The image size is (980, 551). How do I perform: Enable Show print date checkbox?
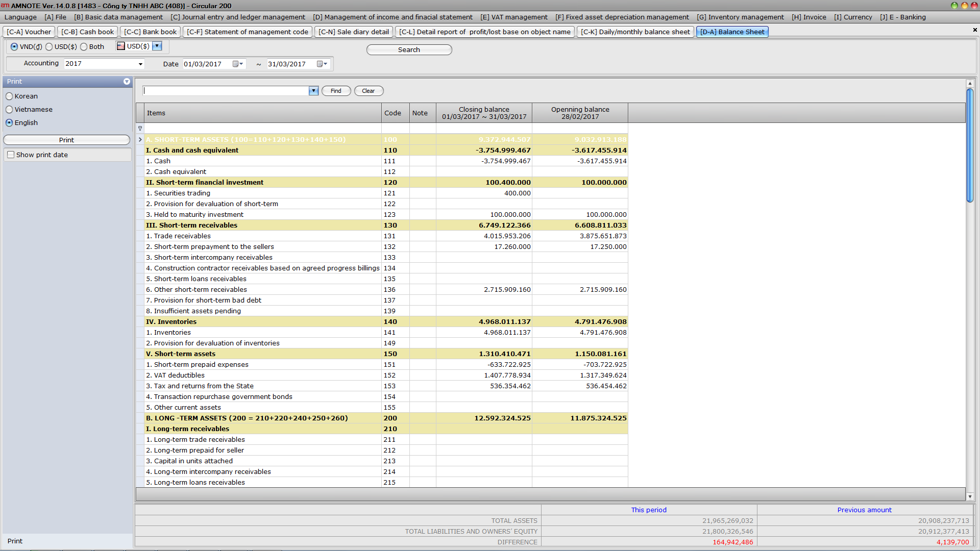(11, 155)
